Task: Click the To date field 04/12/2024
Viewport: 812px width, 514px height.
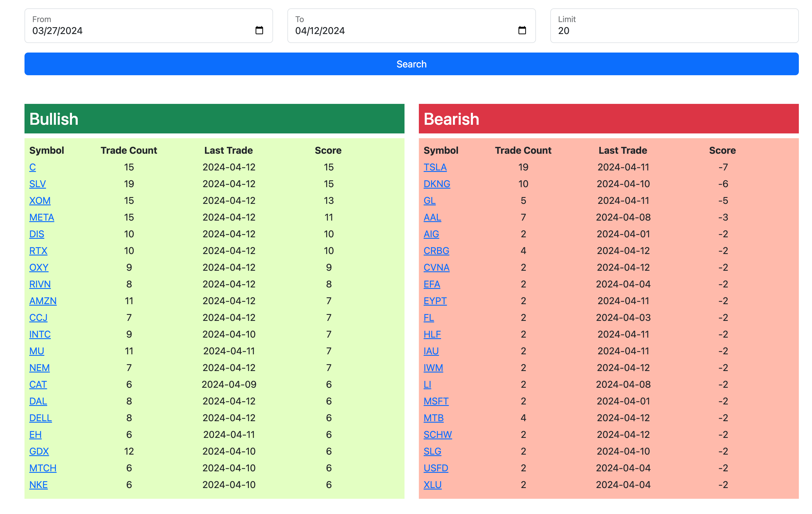Action: pos(411,26)
